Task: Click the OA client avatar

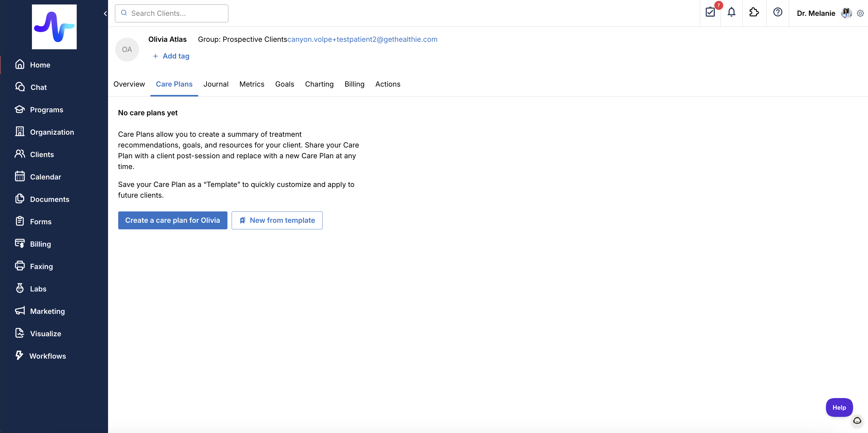Action: (x=127, y=50)
